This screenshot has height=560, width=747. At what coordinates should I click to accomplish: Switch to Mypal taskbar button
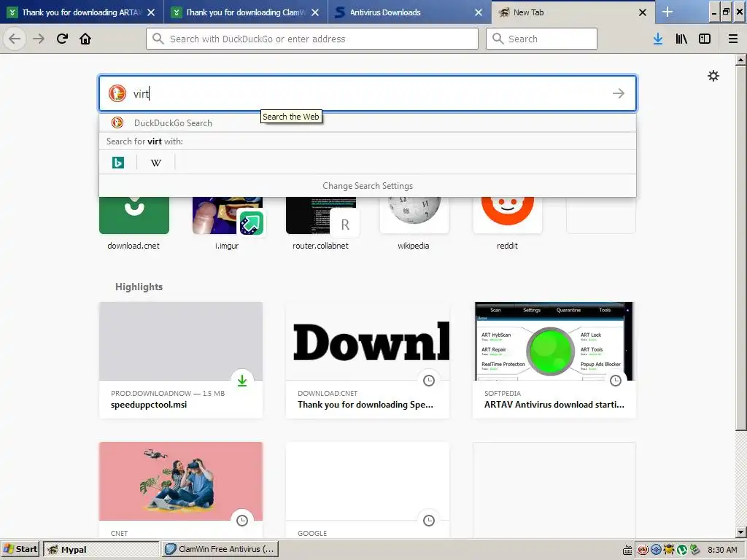click(x=101, y=549)
